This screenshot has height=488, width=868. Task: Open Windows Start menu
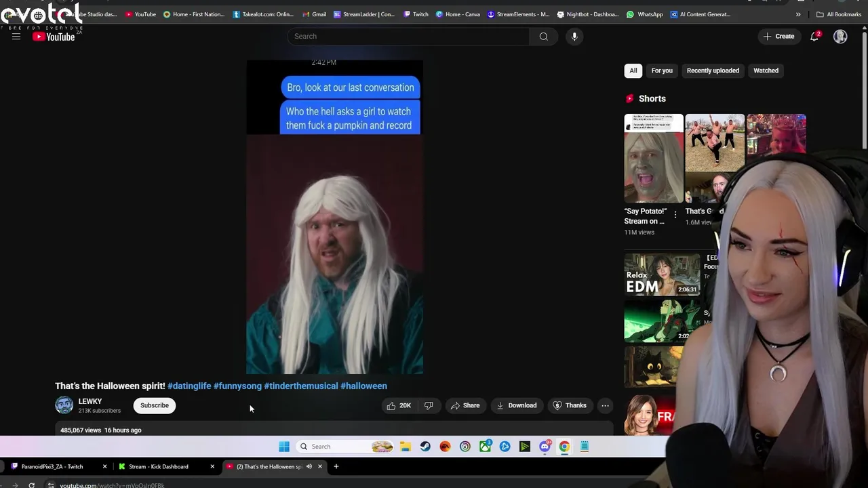284,446
